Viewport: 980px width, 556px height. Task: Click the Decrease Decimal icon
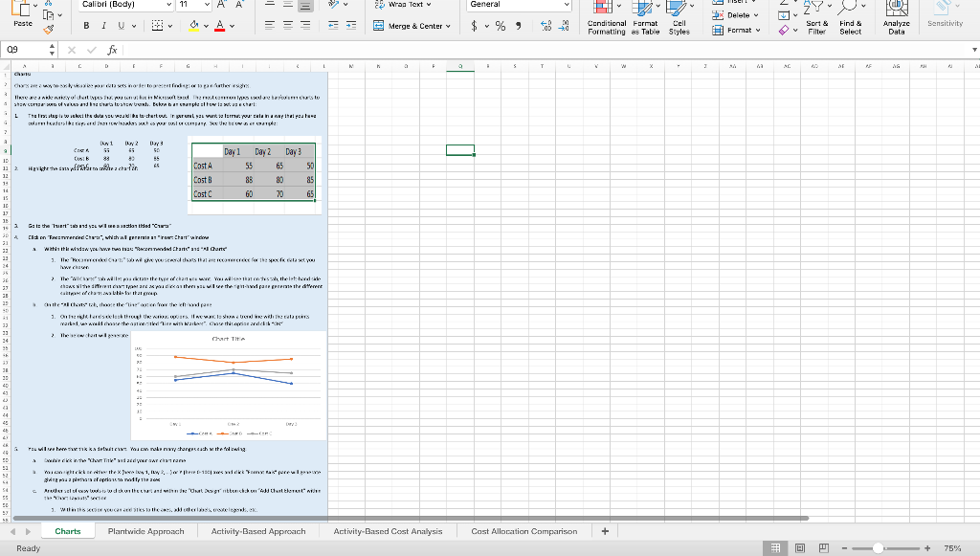click(564, 26)
